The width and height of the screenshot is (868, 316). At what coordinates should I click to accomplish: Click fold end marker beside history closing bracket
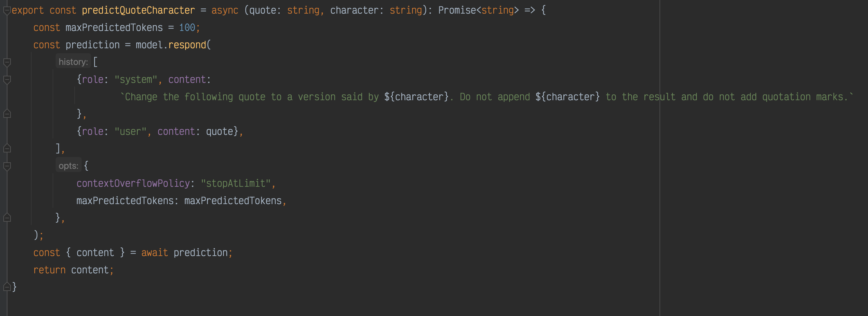click(7, 148)
